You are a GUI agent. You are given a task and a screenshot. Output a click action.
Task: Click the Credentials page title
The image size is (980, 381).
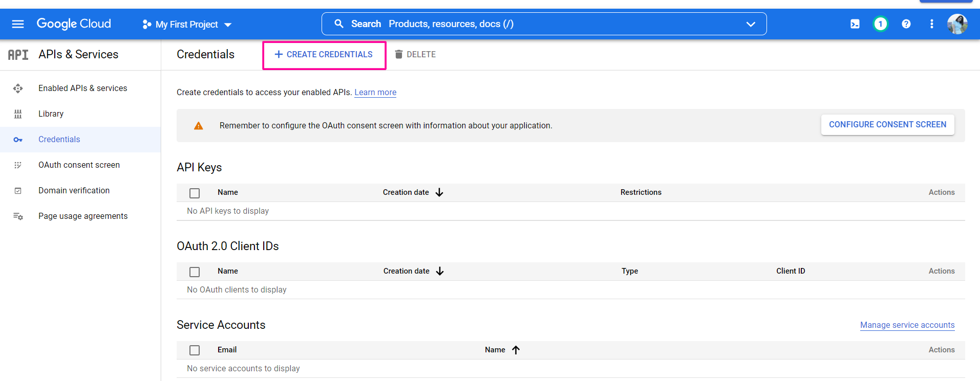[x=205, y=54]
